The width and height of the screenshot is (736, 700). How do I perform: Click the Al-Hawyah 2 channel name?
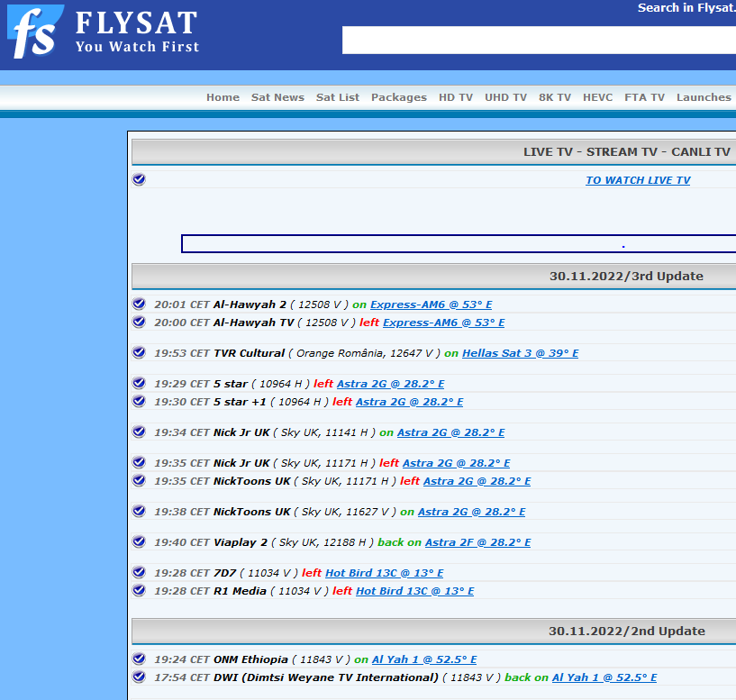250,305
